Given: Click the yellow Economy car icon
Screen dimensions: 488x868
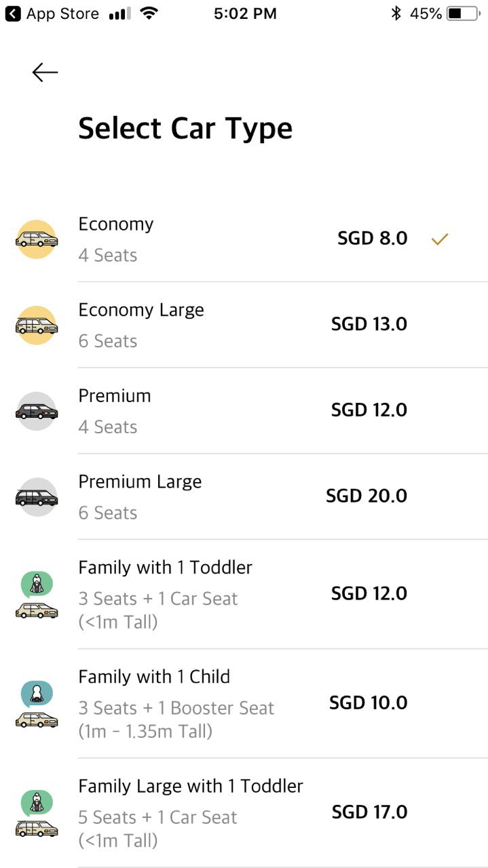Looking at the screenshot, I should [37, 239].
